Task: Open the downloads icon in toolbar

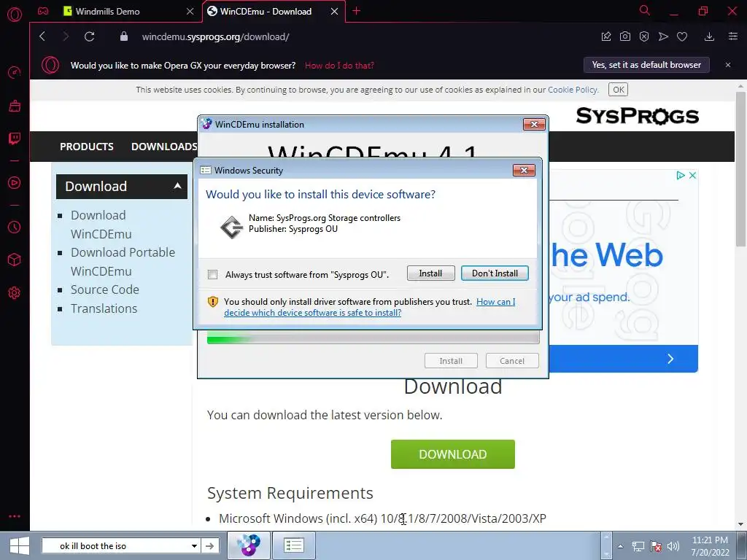Action: pyautogui.click(x=709, y=36)
